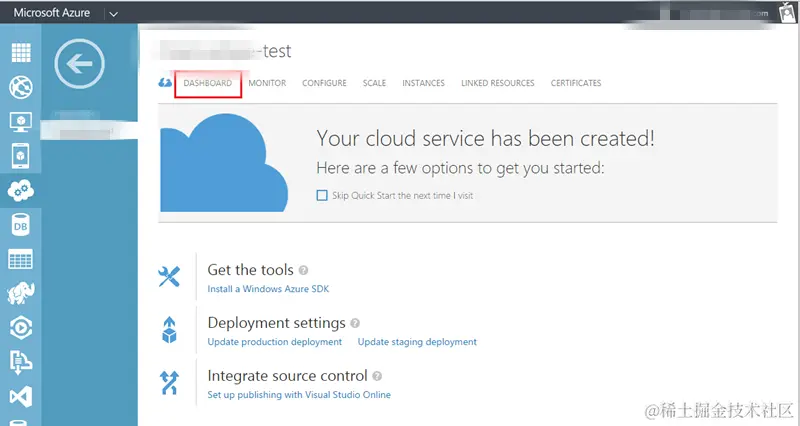800x426 pixels.
Task: Open help bubble next to Integrate source control
Action: tap(377, 377)
